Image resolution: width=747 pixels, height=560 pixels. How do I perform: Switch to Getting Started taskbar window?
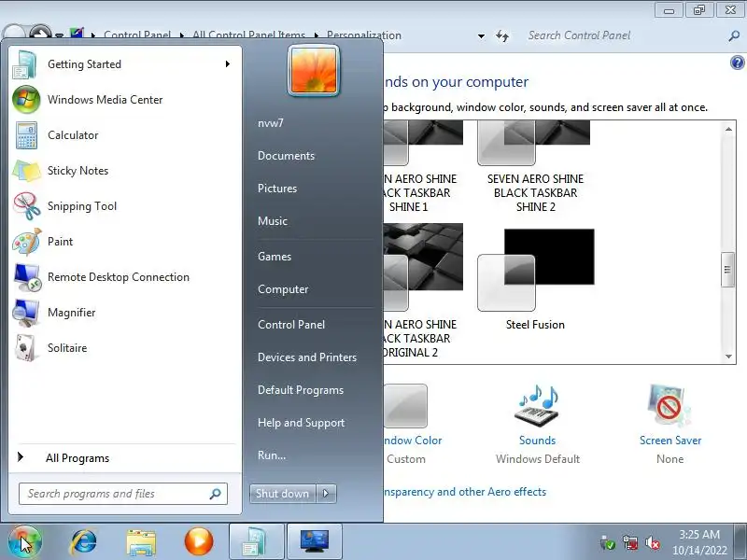pos(256,541)
